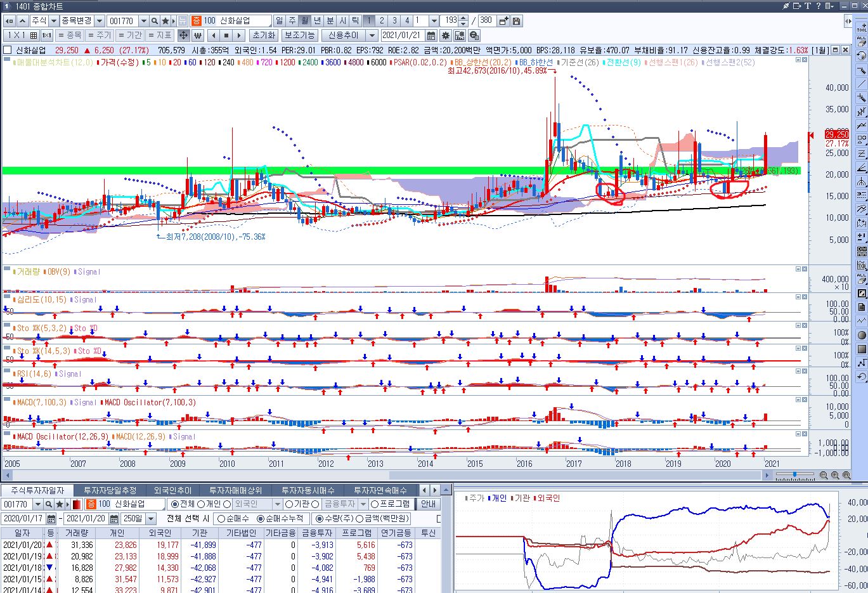868x593 pixels.
Task: Check the box beside 신화실업 in info bar
Action: coord(7,50)
